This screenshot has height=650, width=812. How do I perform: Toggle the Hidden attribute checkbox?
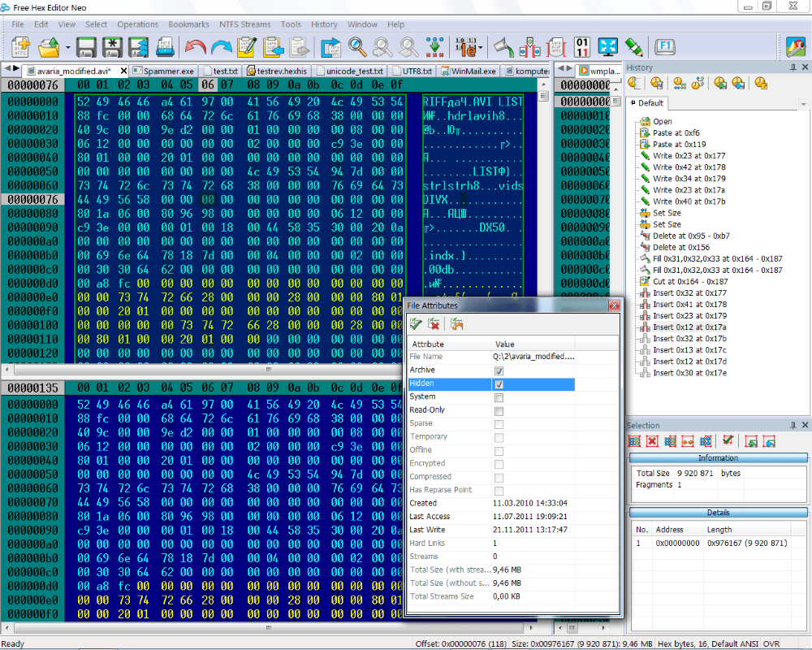(499, 384)
